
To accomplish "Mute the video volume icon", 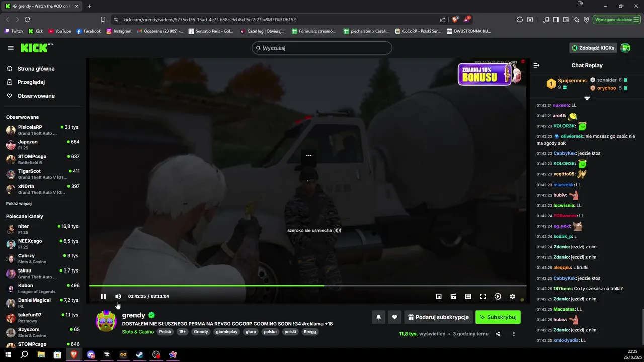I will (118, 296).
